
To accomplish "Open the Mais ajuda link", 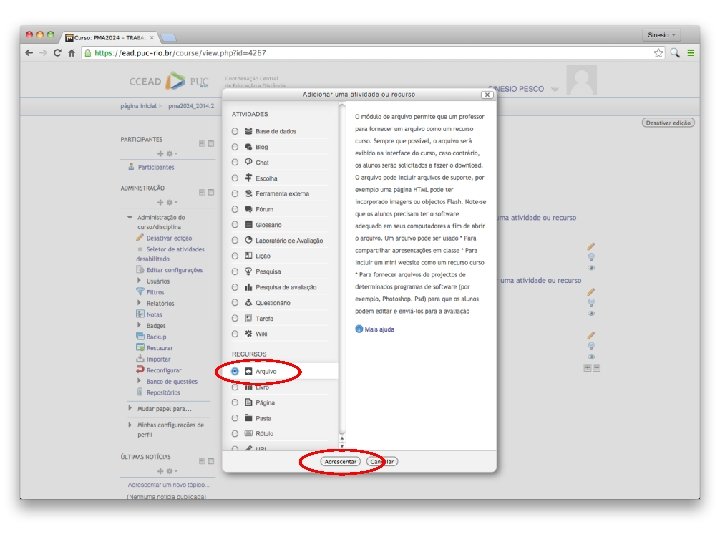I will tap(379, 329).
